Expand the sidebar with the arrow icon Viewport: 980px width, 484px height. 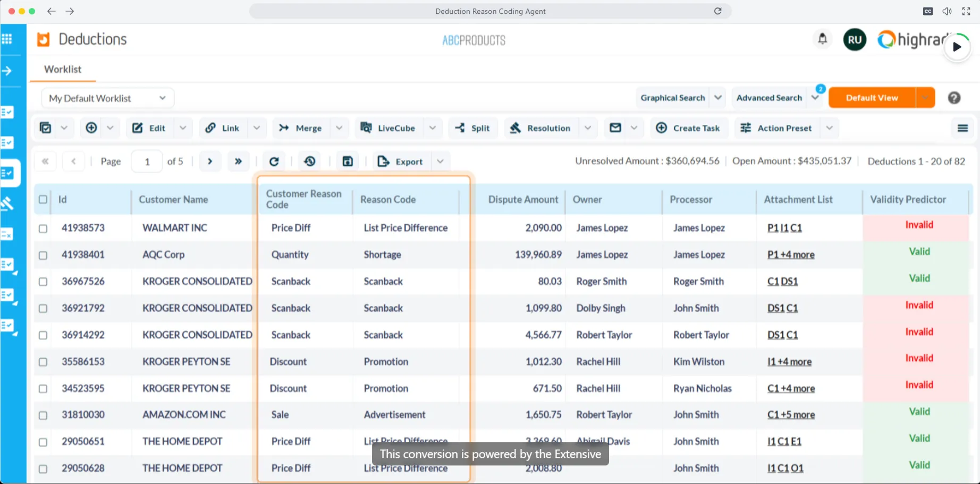7,71
